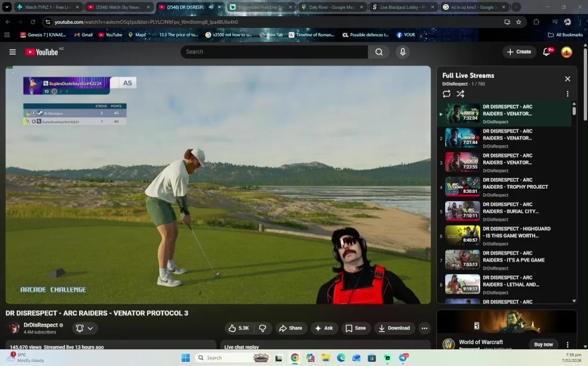Mute the DR DISRESPECT tab audio icon
This screenshot has width=588, height=366.
click(x=211, y=7)
